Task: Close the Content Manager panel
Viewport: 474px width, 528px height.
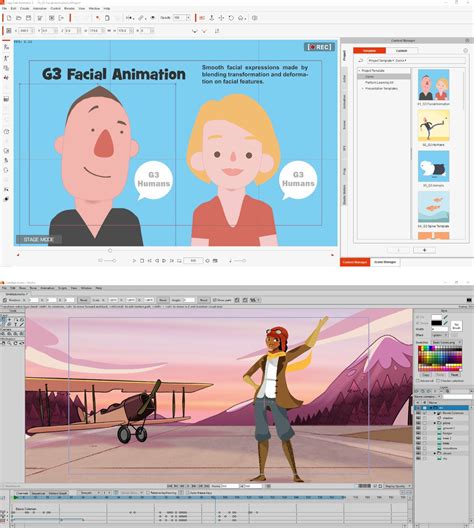Action: (467, 40)
